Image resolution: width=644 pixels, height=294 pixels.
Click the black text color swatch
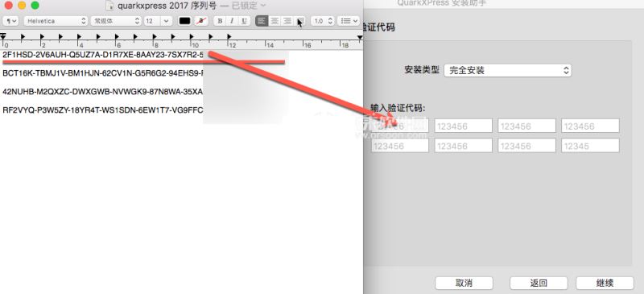coord(184,21)
